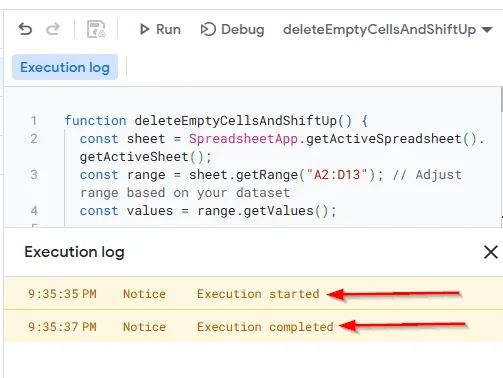Click the Notice label of started entry
Image resolution: width=503 pixels, height=378 pixels.
[144, 294]
